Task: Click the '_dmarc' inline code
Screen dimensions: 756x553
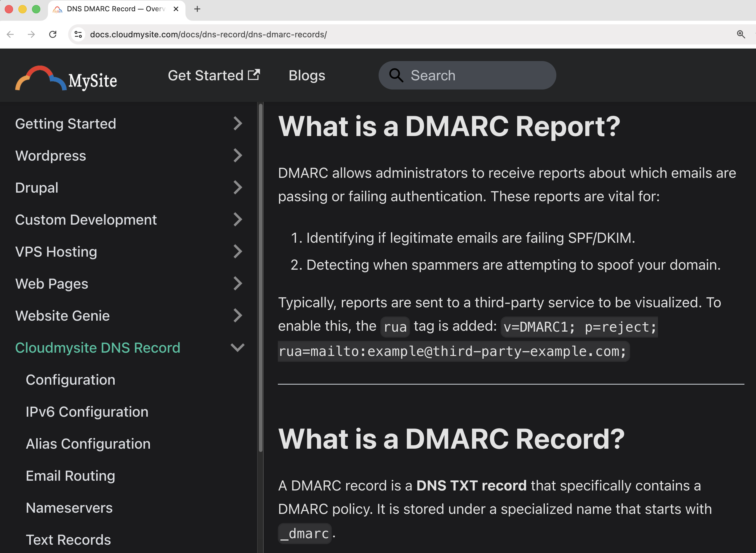Action: click(305, 533)
